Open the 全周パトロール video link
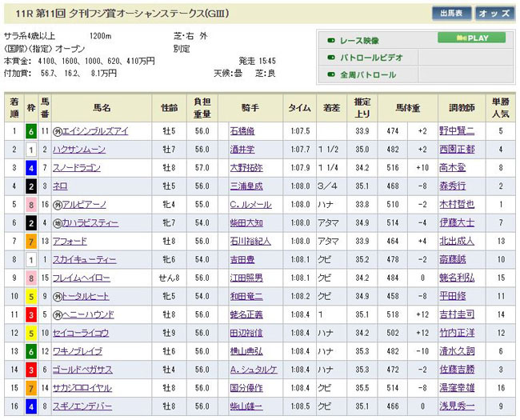520x420 pixels. (x=369, y=75)
